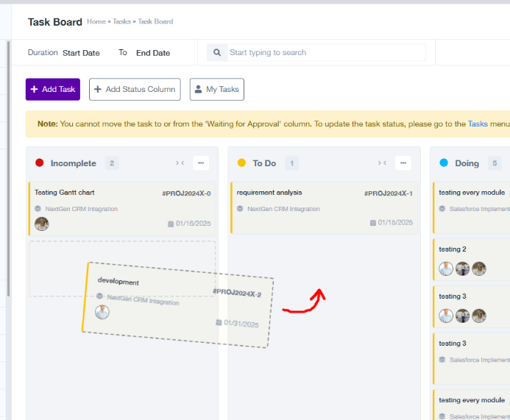This screenshot has width=510, height=420.
Task: Click the search magnifier icon
Action: (x=217, y=52)
